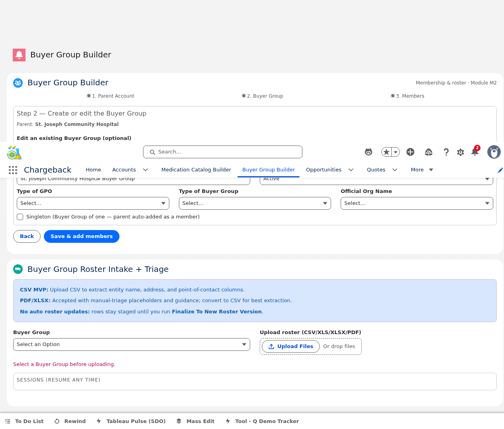The width and height of the screenshot is (504, 429).
Task: Click the Astro guidance face icon
Action: coord(369,152)
